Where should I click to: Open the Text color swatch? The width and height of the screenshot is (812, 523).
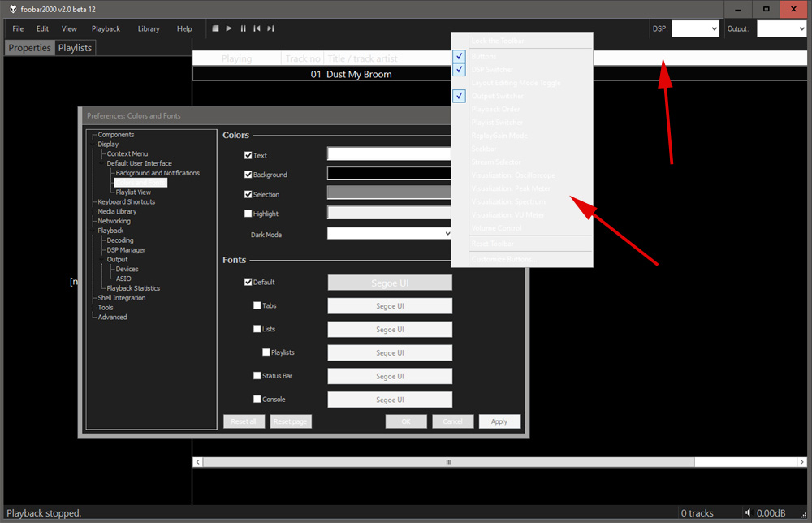(x=389, y=153)
